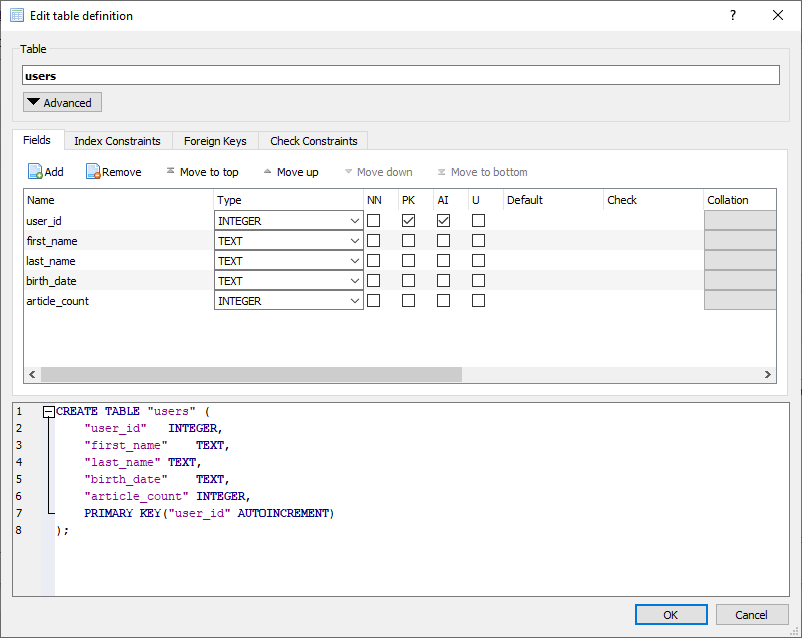Click the OK button
Screen dimensions: 802x638
point(671,615)
